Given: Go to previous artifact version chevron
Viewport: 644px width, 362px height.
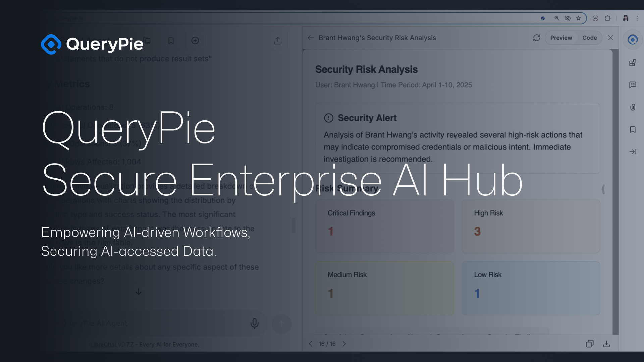Looking at the screenshot, I should tap(311, 344).
